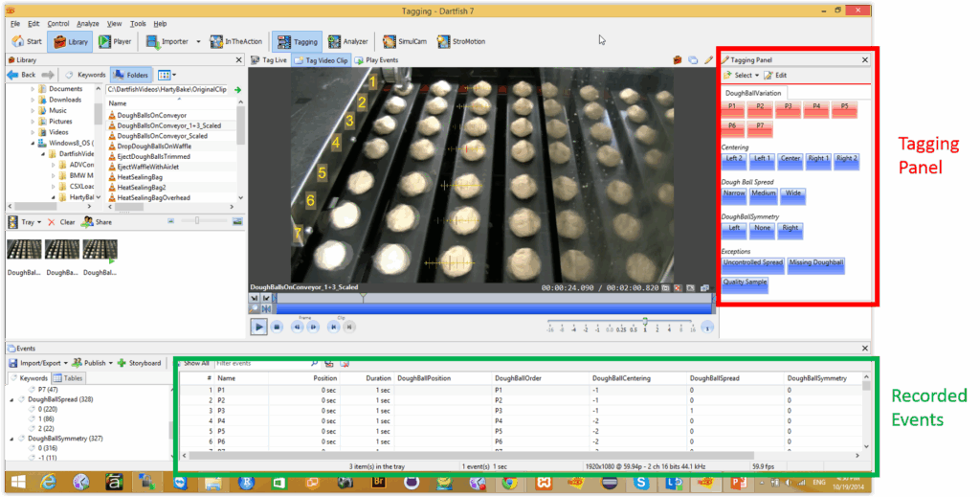The width and height of the screenshot is (980, 497).
Task: Share the tray items
Action: pyautogui.click(x=97, y=222)
